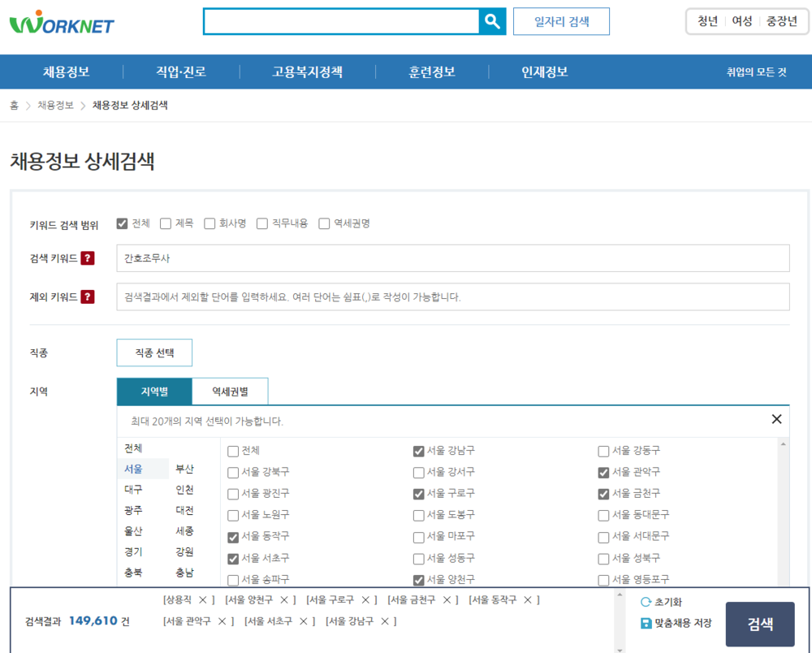Open the 검색 키워드 help question icon

[x=88, y=258]
